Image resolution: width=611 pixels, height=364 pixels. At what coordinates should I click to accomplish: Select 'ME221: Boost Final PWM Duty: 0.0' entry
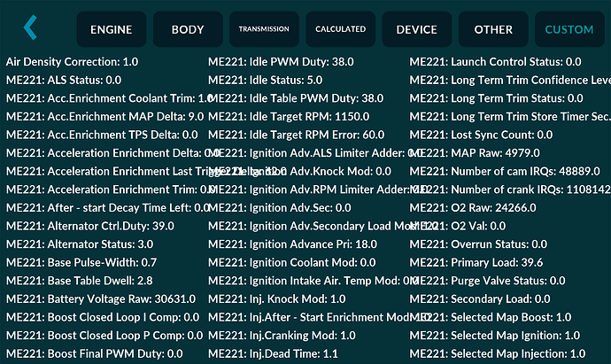(94, 354)
